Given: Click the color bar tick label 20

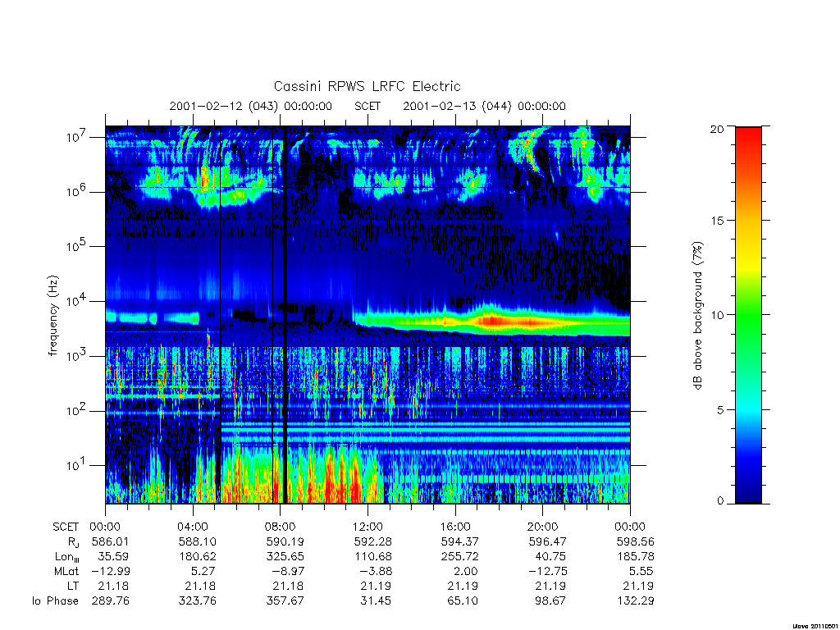Looking at the screenshot, I should pyautogui.click(x=717, y=129).
